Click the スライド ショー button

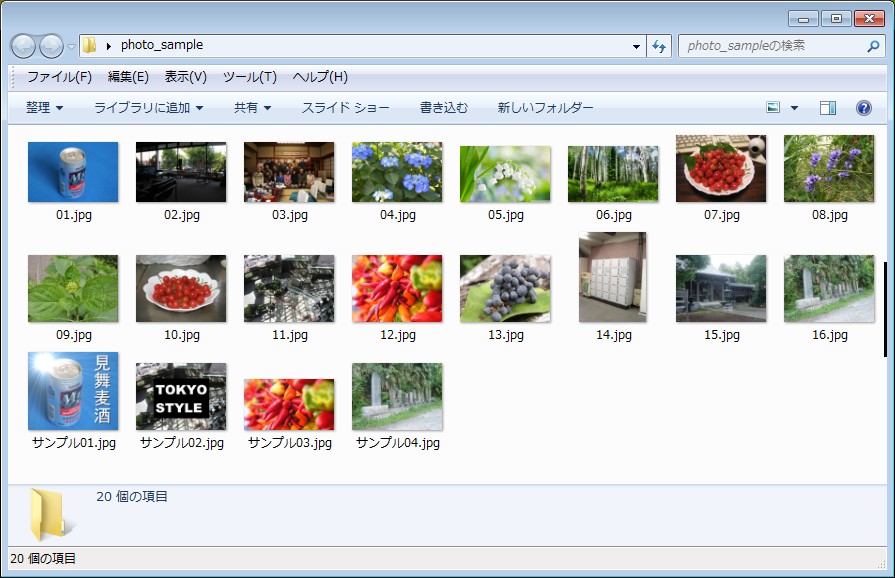(345, 108)
